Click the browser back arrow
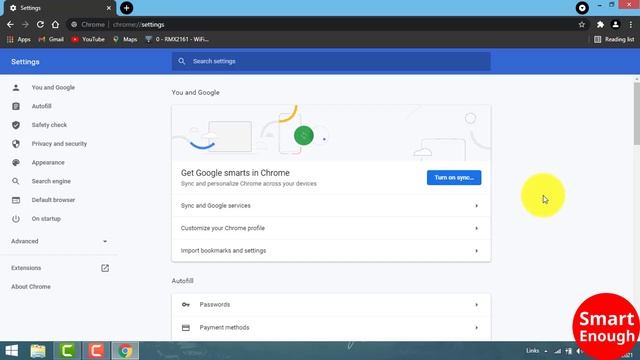Image resolution: width=640 pixels, height=360 pixels. coord(10,24)
